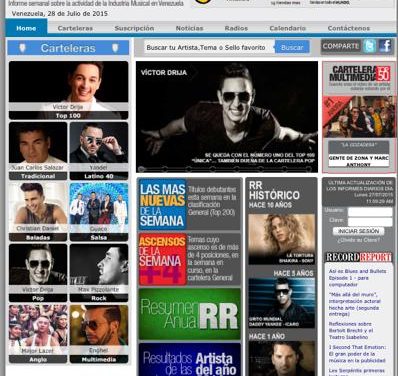398x376 pixels.
Task: Open Rock chart Max Pizzolante thumbnail
Action: (x=99, y=273)
